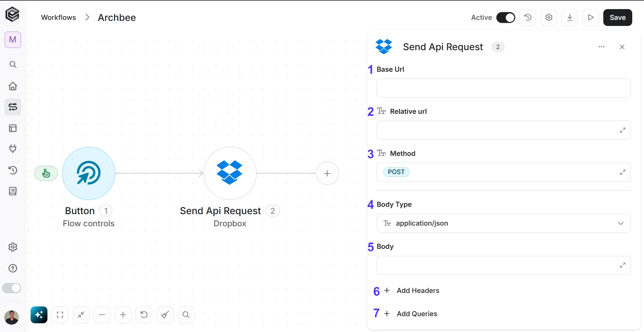
Task: Open the help question mark icon
Action: pos(13,268)
